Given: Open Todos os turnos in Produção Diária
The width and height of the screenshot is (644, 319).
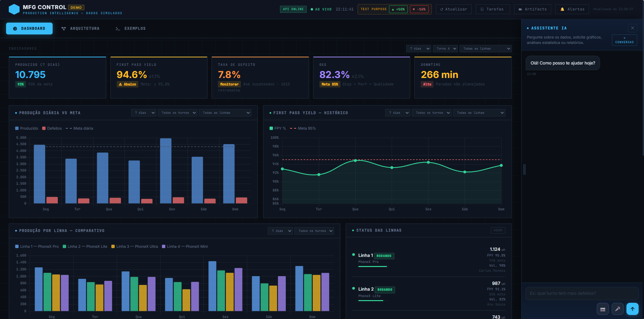Looking at the screenshot, I should 177,113.
